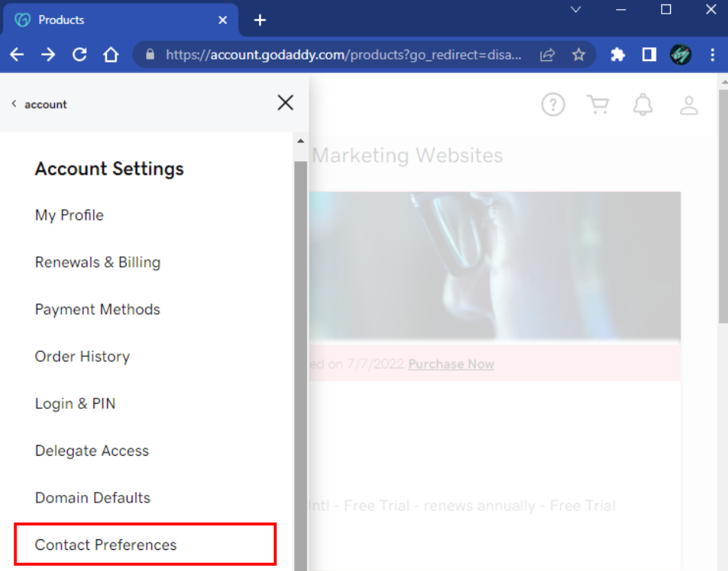Reload the current page
This screenshot has height=571, width=728.
[79, 55]
